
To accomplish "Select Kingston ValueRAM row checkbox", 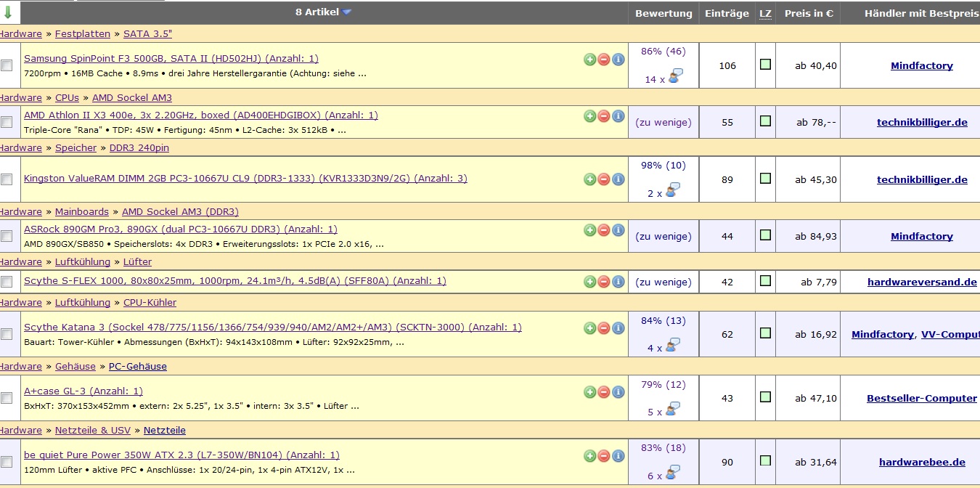I will point(7,179).
